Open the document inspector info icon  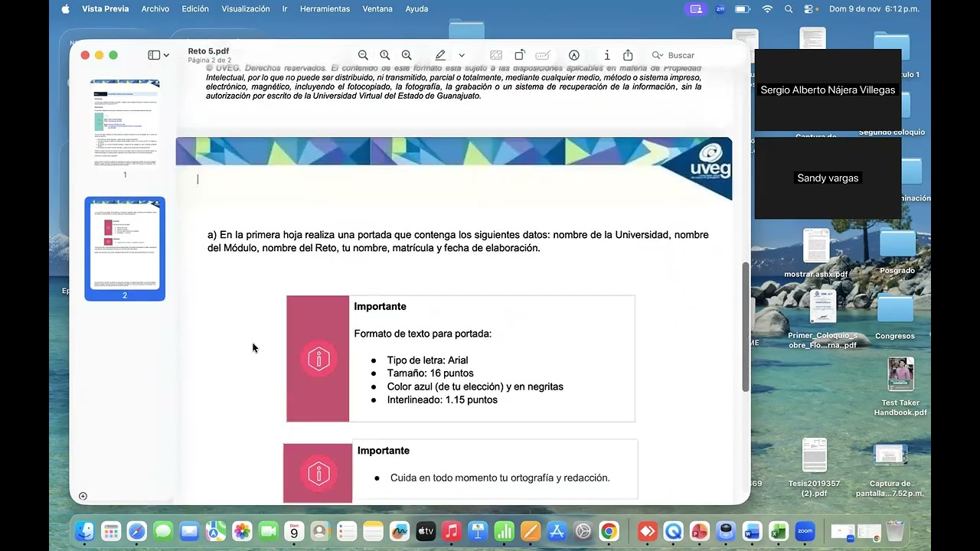(x=607, y=55)
